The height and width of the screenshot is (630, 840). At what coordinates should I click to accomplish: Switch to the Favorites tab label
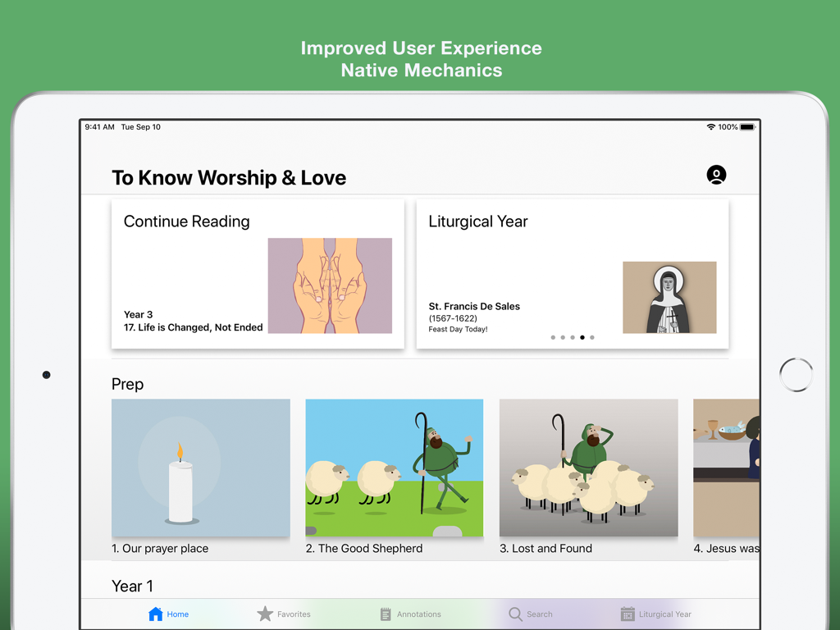coord(294,614)
